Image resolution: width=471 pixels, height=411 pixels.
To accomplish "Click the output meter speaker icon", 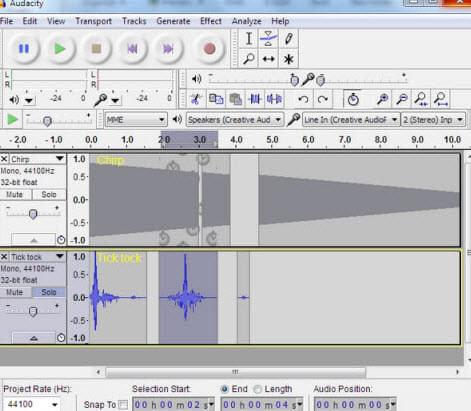I will [x=14, y=100].
